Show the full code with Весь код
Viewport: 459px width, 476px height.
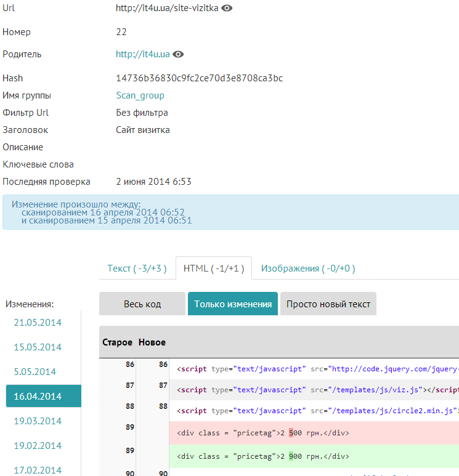pyautogui.click(x=142, y=304)
